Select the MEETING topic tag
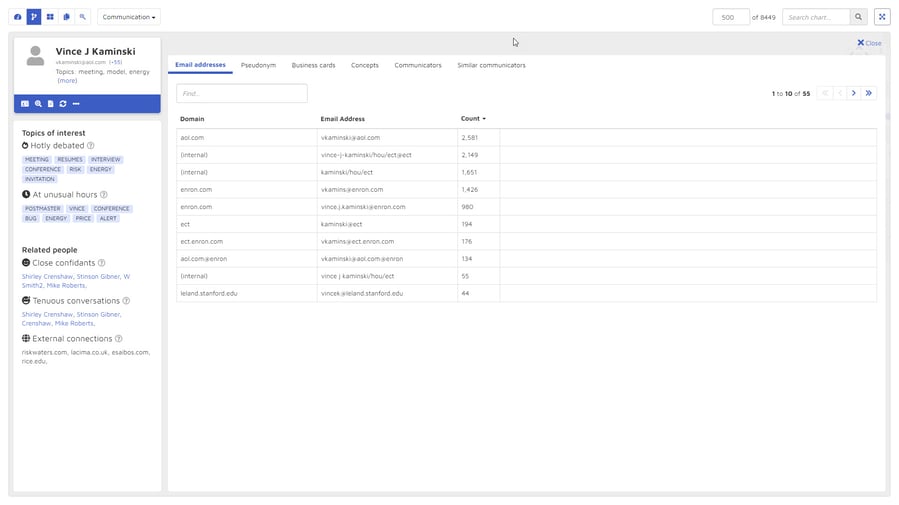Image resolution: width=899 pixels, height=505 pixels. [37, 159]
